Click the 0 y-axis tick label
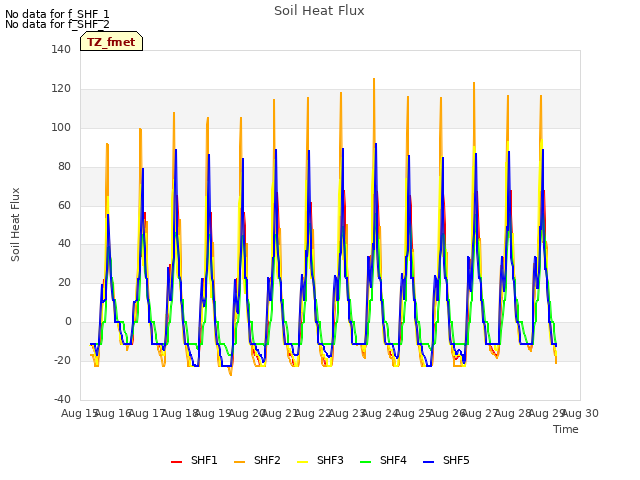The image size is (640, 480). pos(68,322)
